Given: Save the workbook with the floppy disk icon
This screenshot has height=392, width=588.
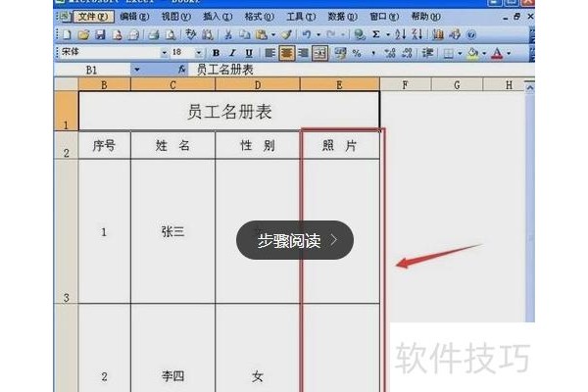Looking at the screenshot, I should [100, 35].
